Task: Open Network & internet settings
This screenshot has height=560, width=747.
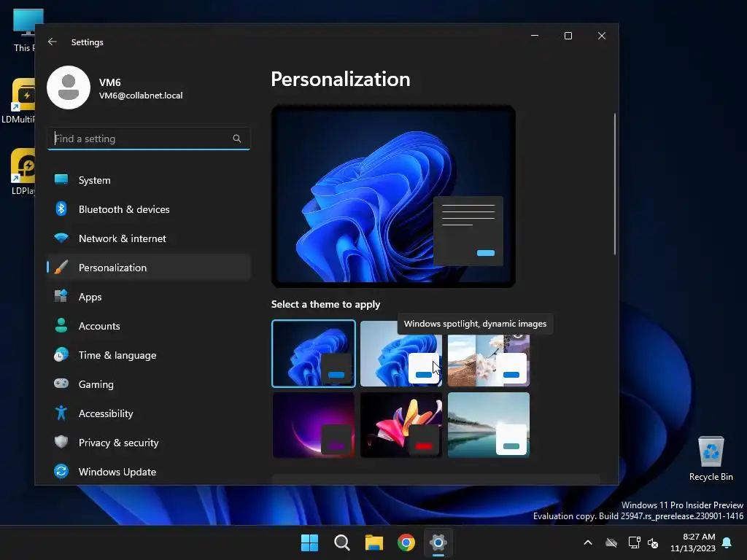Action: coord(149,238)
